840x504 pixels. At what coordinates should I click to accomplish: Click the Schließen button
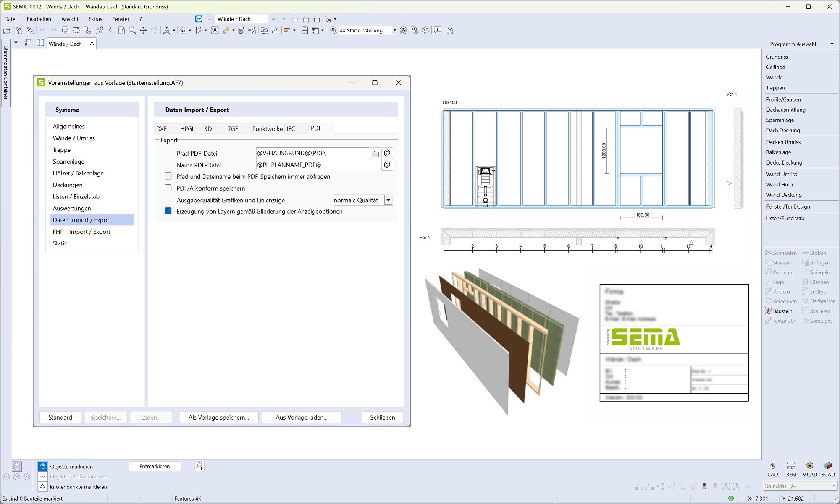[382, 417]
